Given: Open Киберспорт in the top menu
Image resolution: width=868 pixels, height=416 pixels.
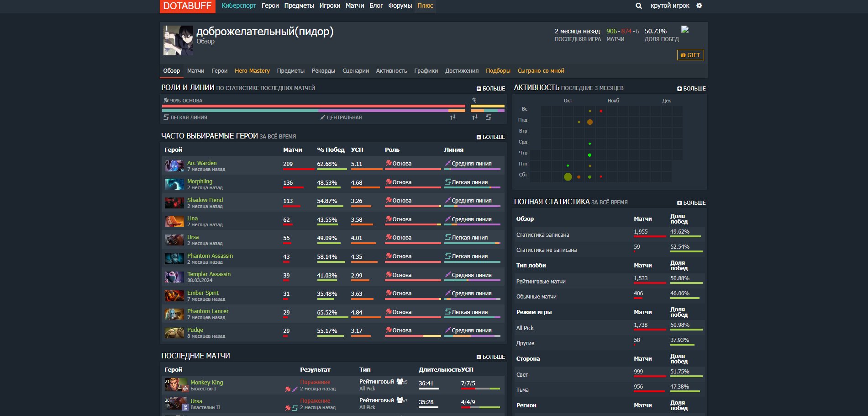Looking at the screenshot, I should click(239, 6).
